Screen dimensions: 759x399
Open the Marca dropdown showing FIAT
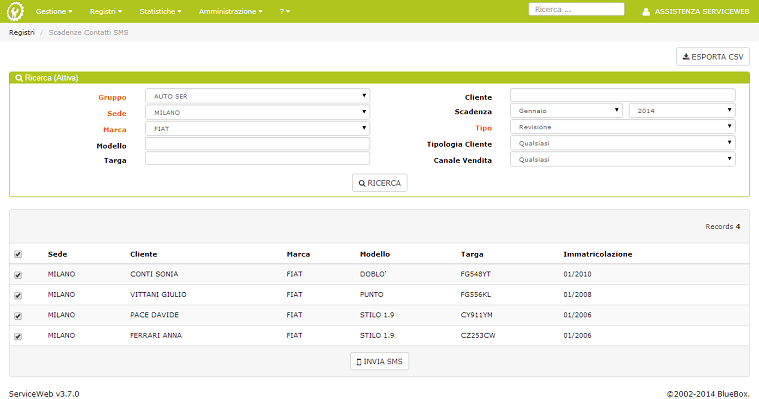(257, 128)
